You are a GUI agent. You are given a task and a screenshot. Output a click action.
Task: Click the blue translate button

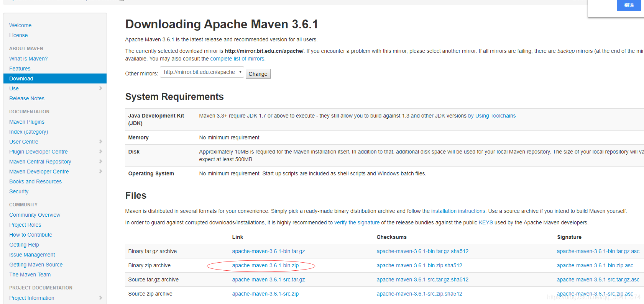coord(629,5)
